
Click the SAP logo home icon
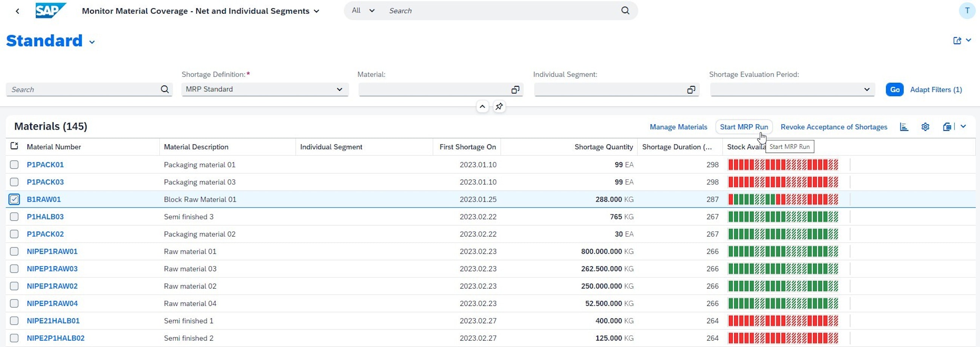coord(50,11)
